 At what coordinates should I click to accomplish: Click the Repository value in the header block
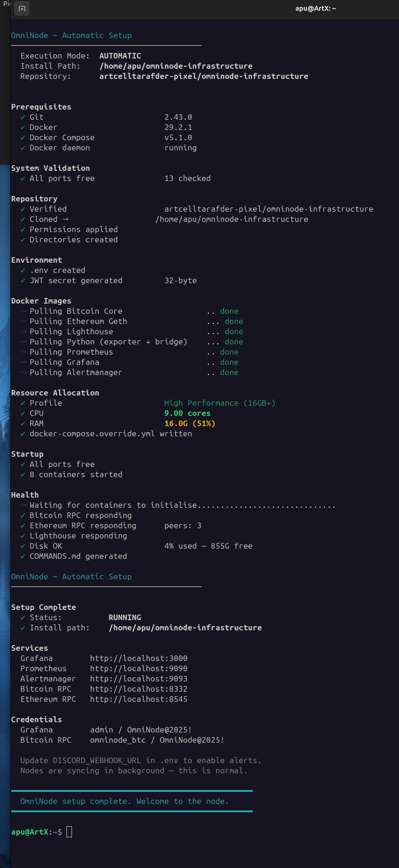point(204,76)
